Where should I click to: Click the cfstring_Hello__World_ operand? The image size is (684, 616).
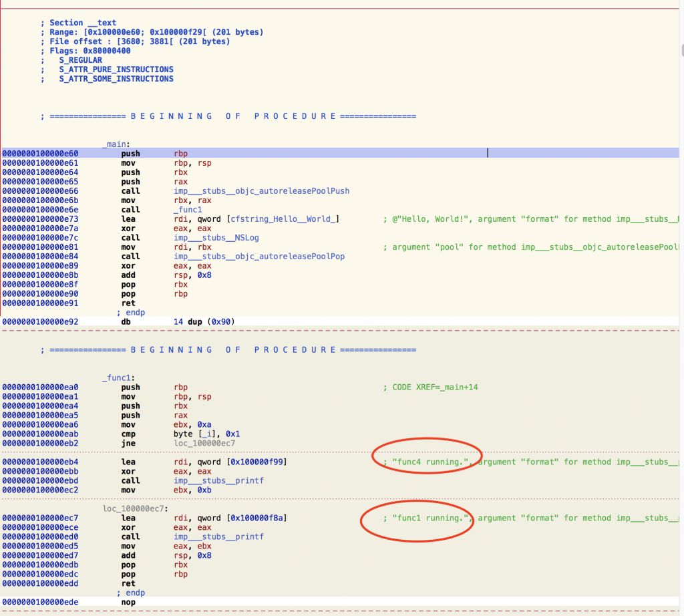[x=283, y=218]
